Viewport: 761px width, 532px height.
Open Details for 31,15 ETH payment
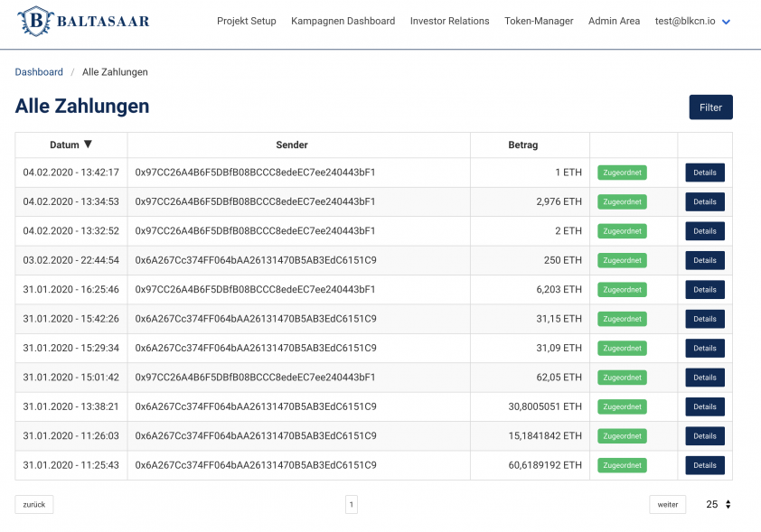click(705, 319)
